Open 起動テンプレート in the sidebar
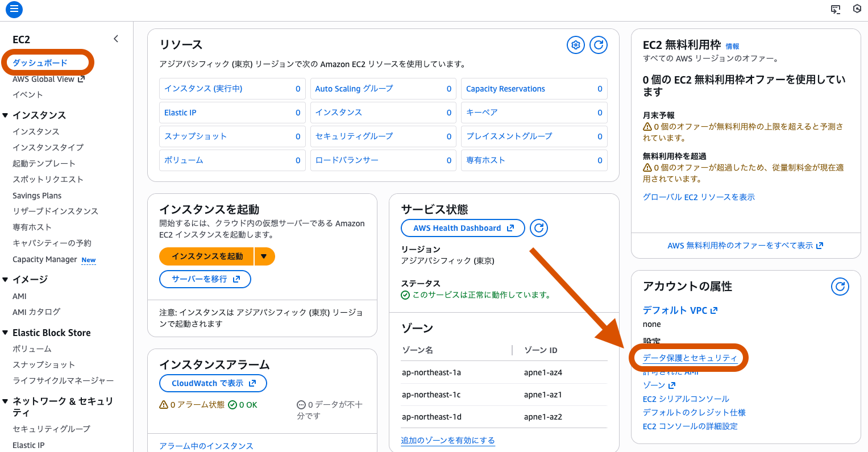The width and height of the screenshot is (868, 452). (x=44, y=163)
